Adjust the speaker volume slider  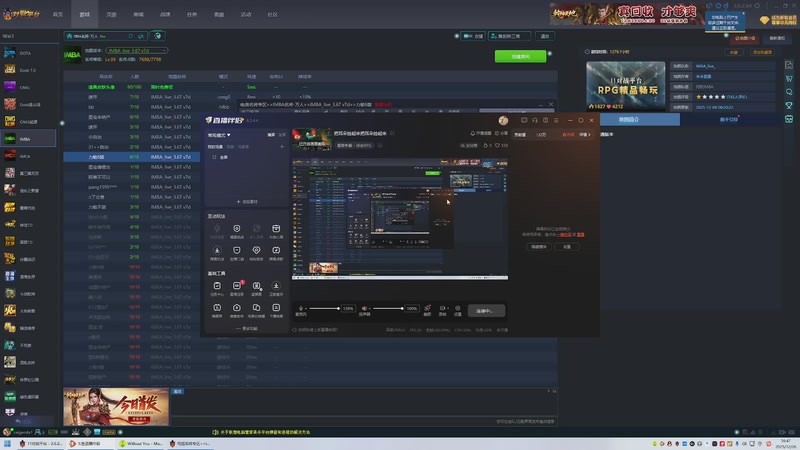click(x=388, y=308)
